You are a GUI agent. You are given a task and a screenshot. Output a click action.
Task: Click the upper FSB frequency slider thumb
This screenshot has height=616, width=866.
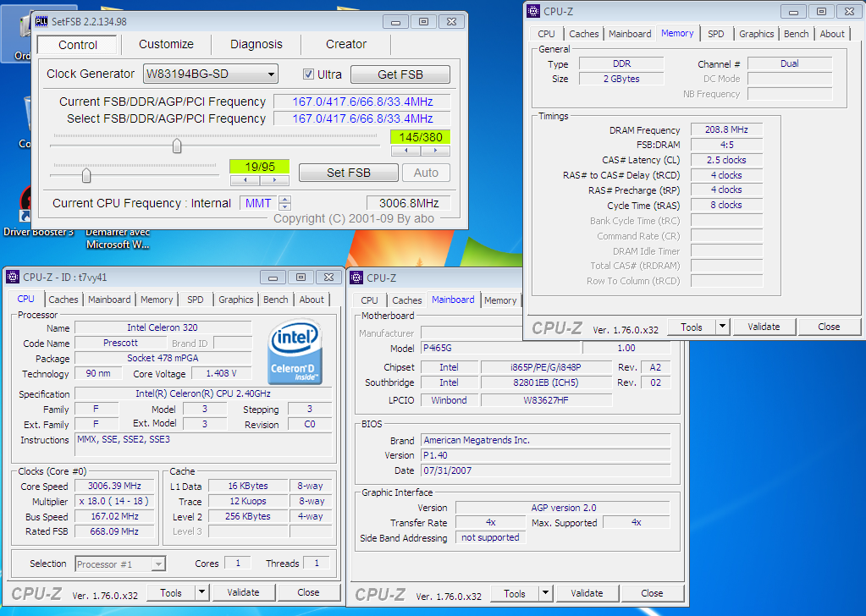177,146
